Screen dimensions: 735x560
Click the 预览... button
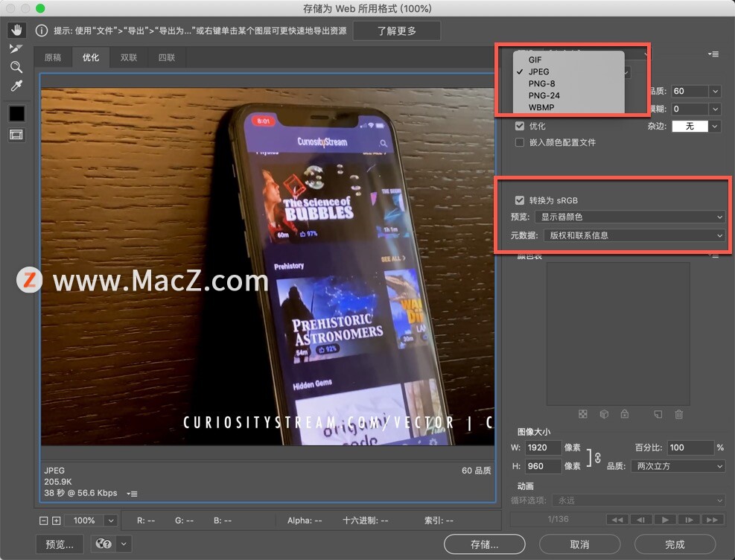pyautogui.click(x=60, y=544)
